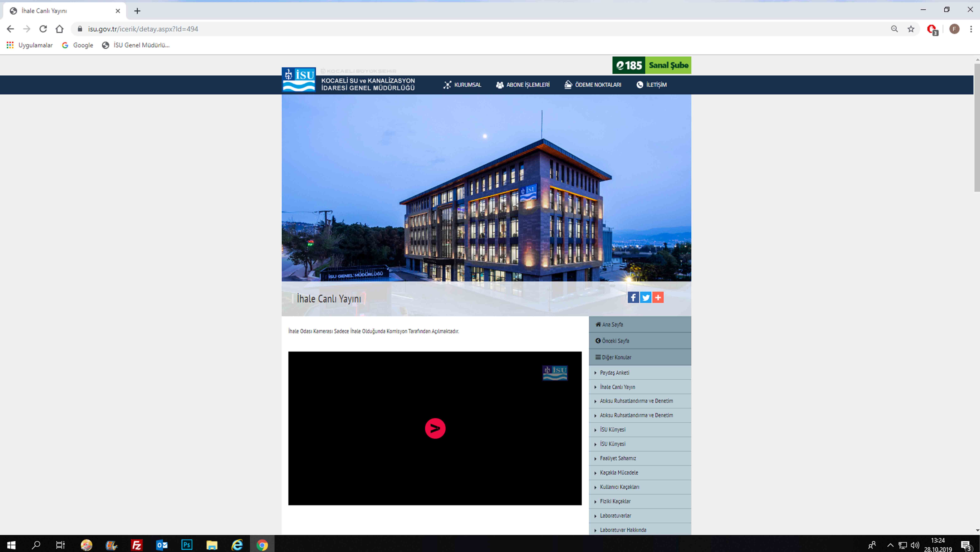This screenshot has width=980, height=552.
Task: Go to Ana Sayfa in sidebar
Action: click(640, 324)
